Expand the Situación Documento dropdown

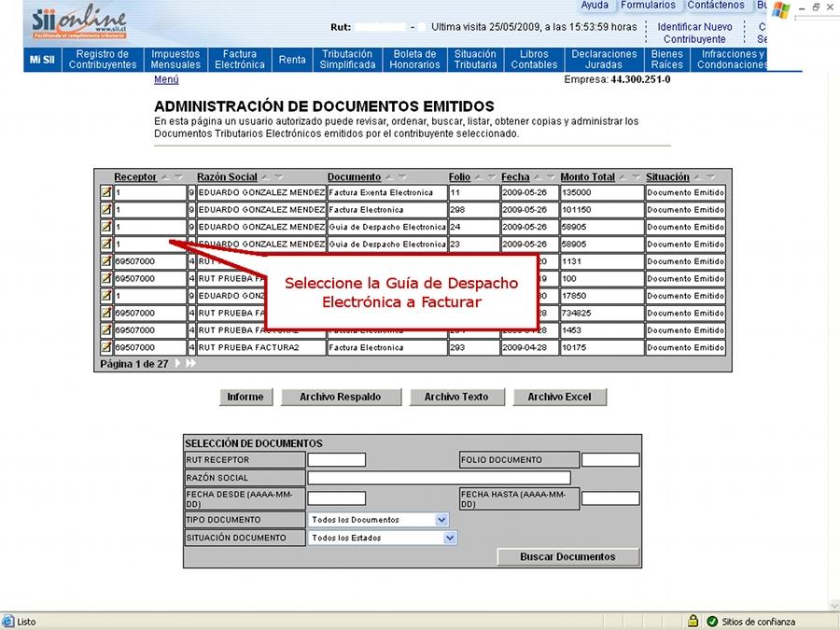pyautogui.click(x=450, y=538)
